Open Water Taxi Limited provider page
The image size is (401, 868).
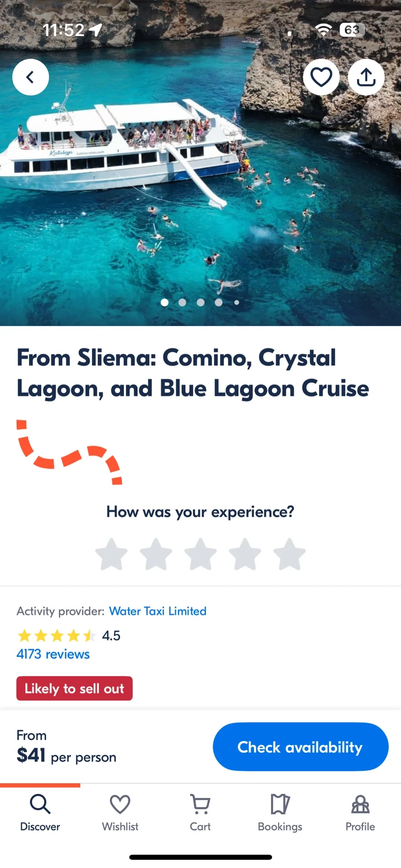(158, 611)
